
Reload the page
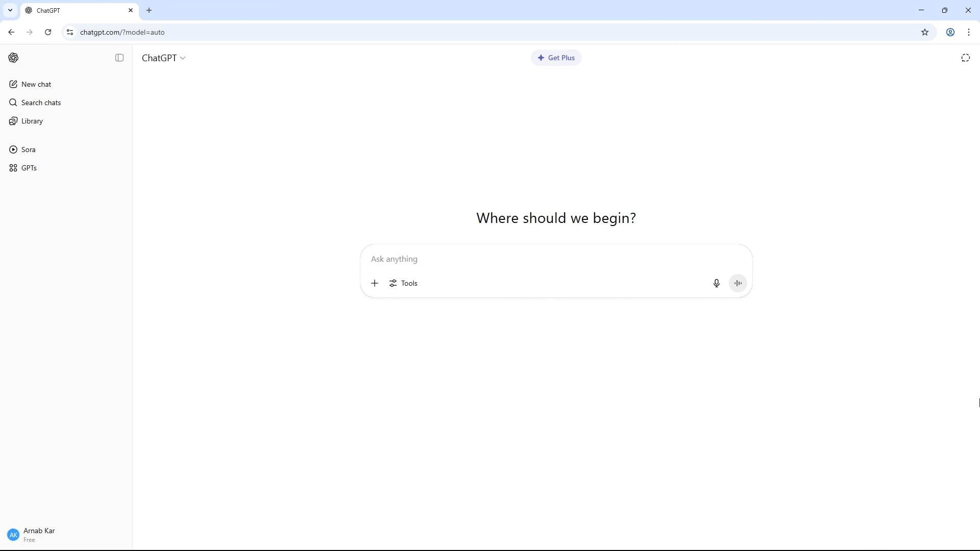point(48,32)
